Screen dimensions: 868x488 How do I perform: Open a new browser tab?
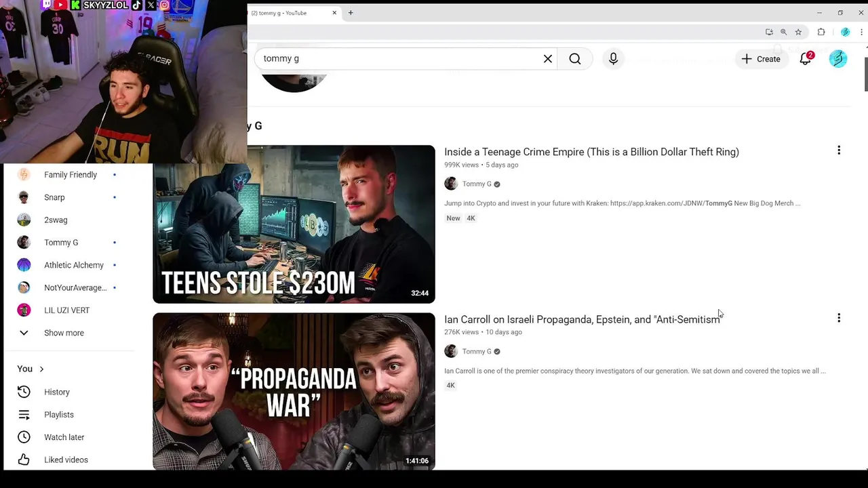(351, 13)
